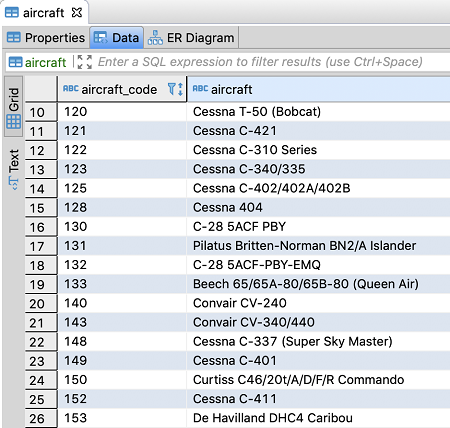
Task: Select the Cessna C-310 Series cell
Action: click(318, 150)
